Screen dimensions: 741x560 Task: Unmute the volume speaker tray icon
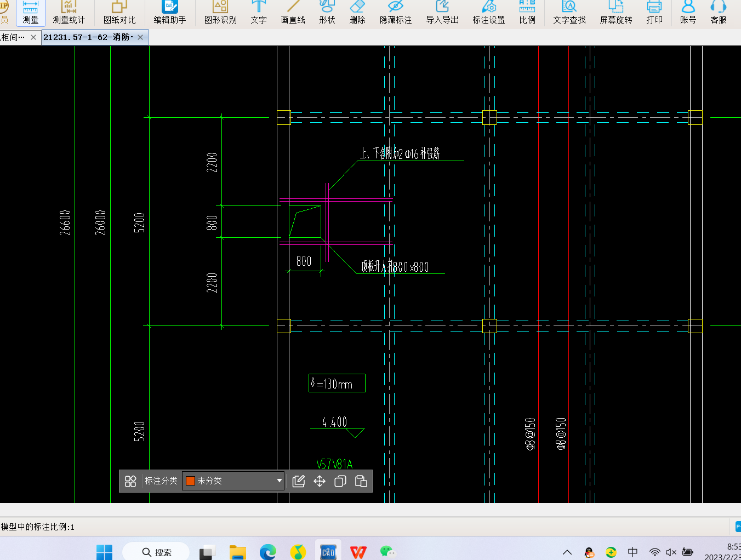(x=671, y=552)
